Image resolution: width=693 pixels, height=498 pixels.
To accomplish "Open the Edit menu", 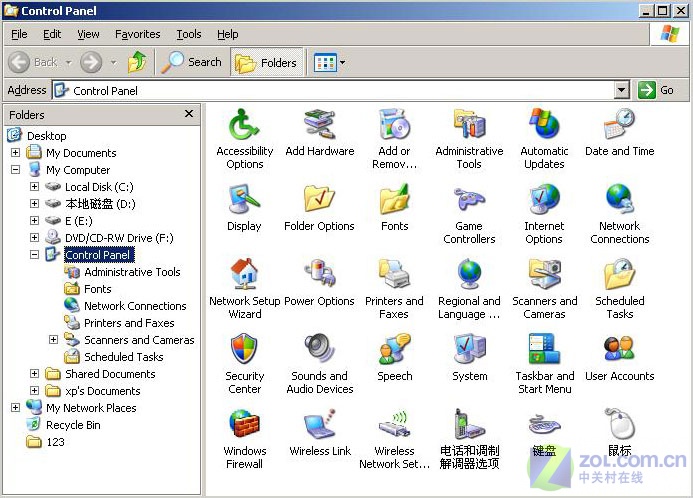I will click(x=52, y=34).
